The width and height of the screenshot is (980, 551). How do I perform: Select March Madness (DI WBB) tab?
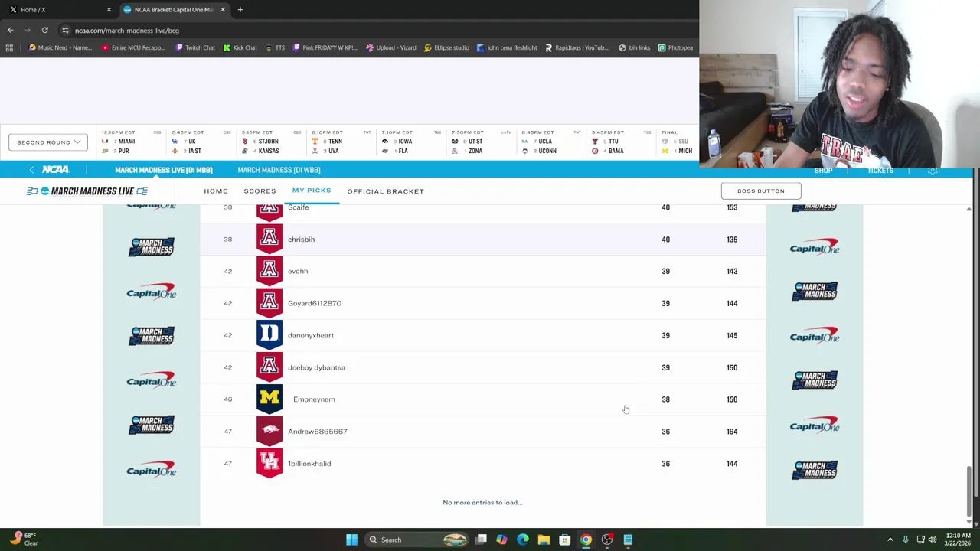(x=279, y=170)
